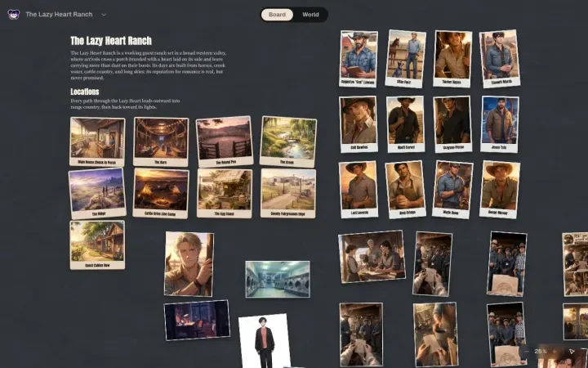Screen dimensions: 588x368
Task: Open the Guest Cabins Row card
Action: [97, 245]
